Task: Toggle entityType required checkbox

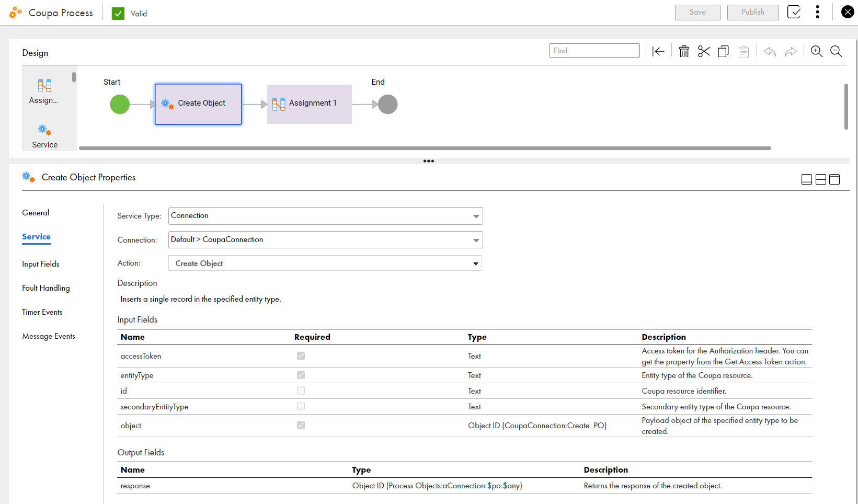Action: pos(301,375)
